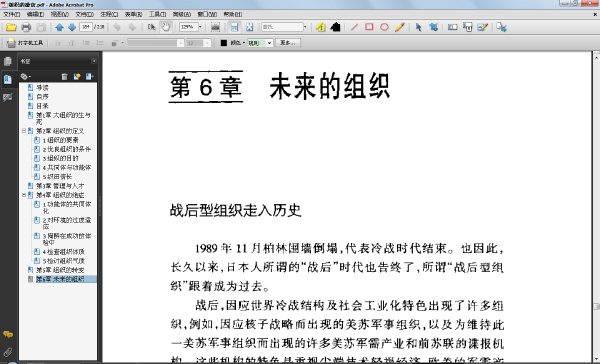Open the 帮助(H) menu

click(233, 14)
